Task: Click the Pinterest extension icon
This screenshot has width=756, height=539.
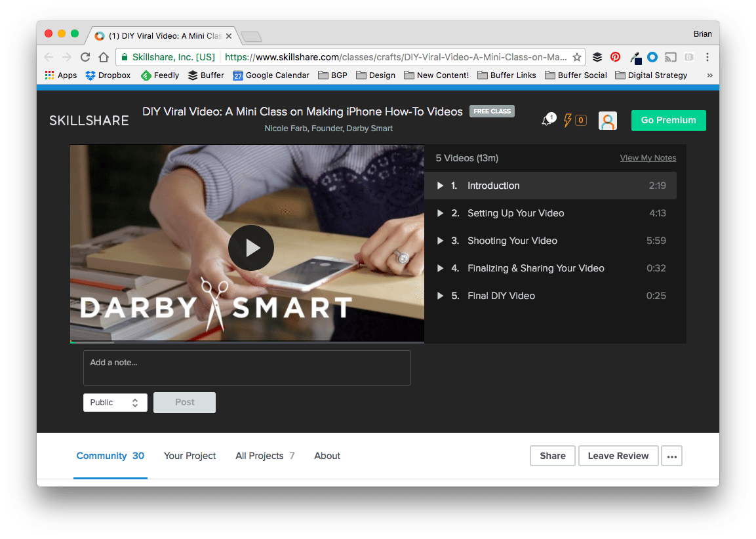Action: 615,57
